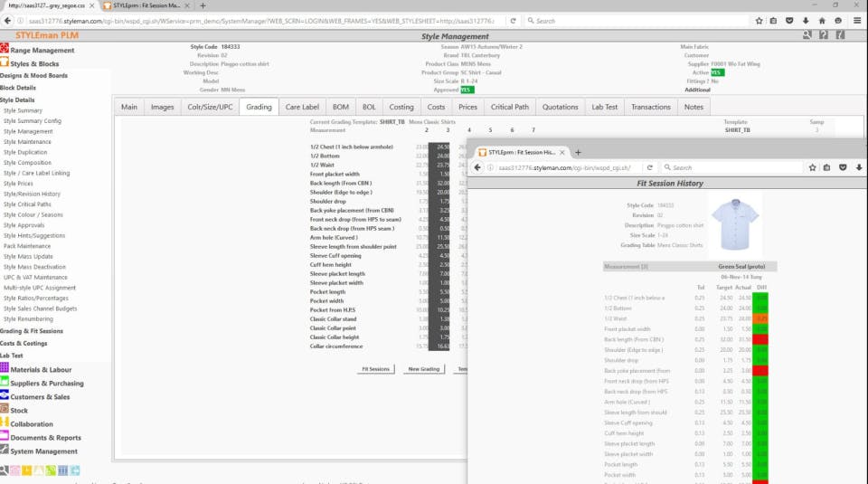This screenshot has height=484, width=868.
Task: Reload page in main browser window
Action: [514, 21]
